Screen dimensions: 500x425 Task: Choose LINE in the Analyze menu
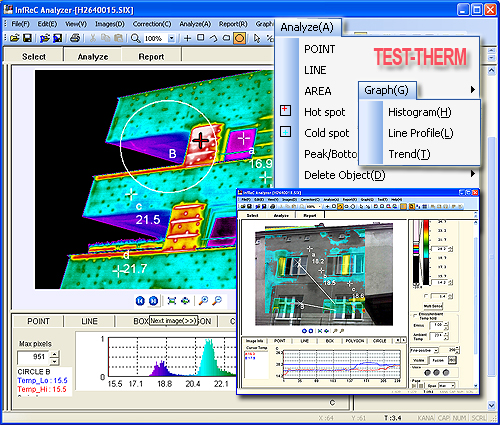click(x=315, y=70)
